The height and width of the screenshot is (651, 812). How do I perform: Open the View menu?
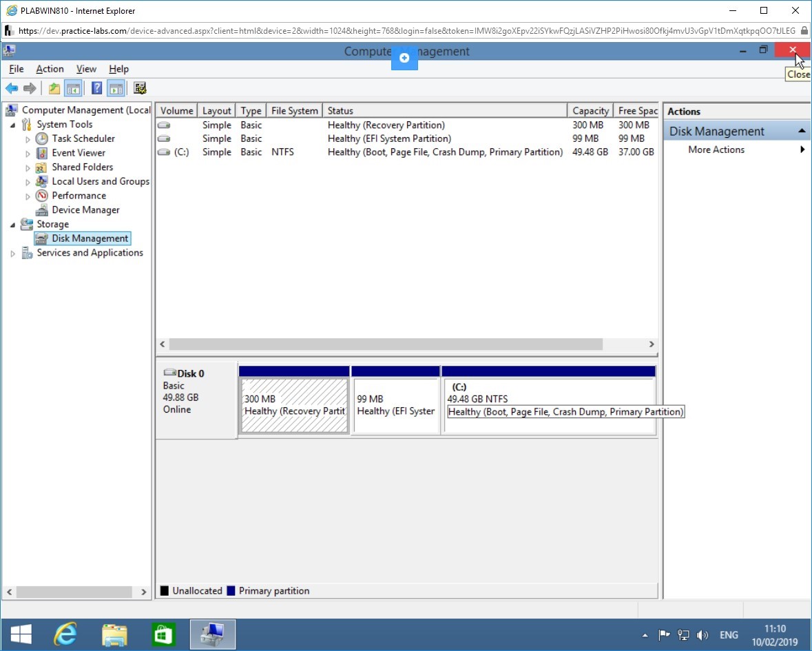pyautogui.click(x=86, y=69)
